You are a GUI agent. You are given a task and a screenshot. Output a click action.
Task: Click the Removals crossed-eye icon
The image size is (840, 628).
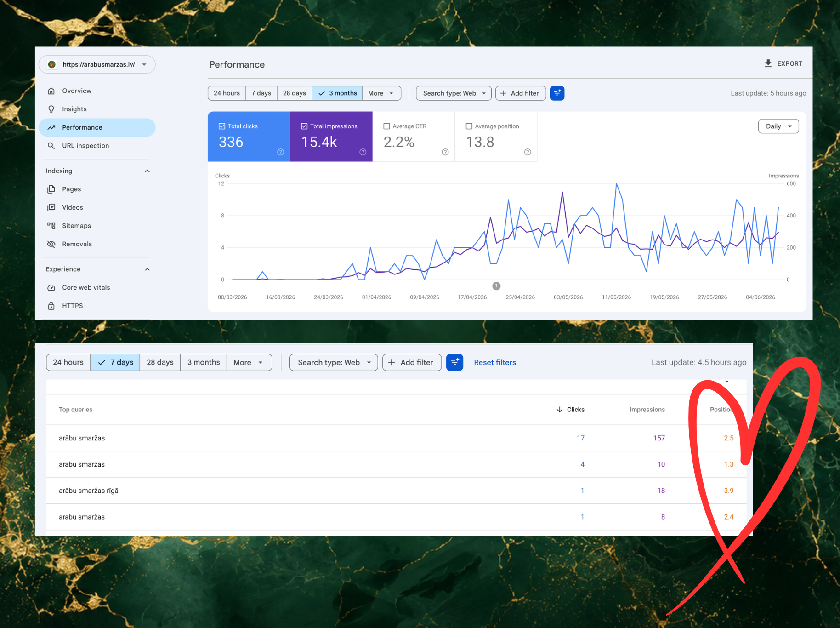51,244
